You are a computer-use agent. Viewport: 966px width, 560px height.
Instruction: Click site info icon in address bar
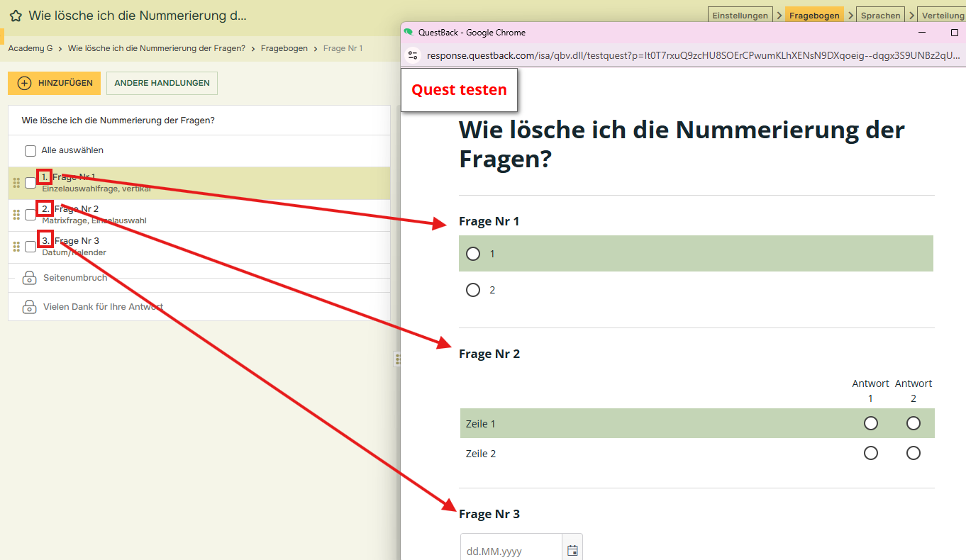coord(413,55)
